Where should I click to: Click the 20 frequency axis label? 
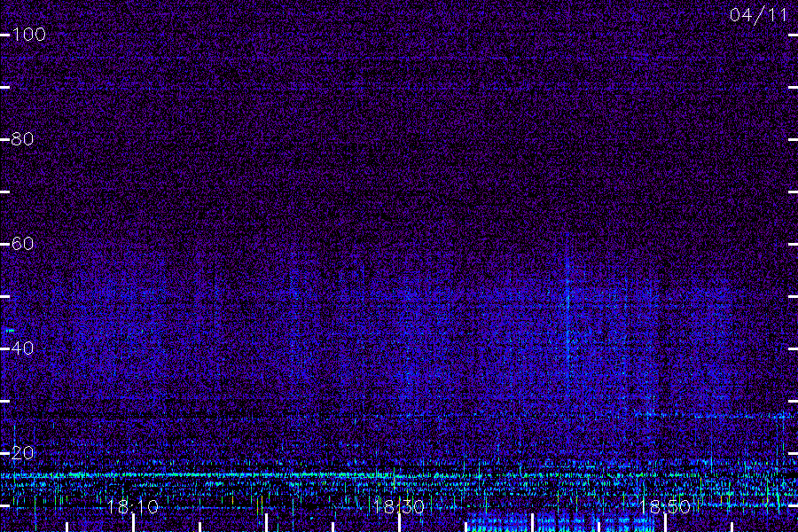pos(22,452)
